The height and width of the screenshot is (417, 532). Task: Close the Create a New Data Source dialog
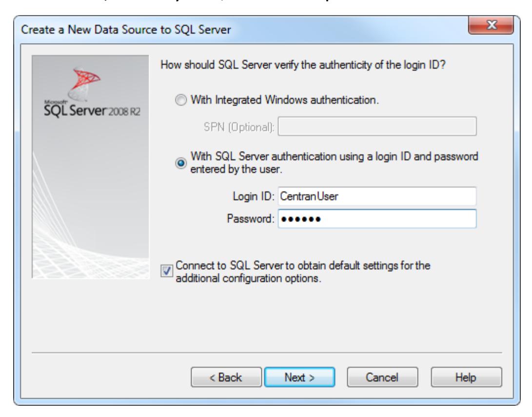491,25
